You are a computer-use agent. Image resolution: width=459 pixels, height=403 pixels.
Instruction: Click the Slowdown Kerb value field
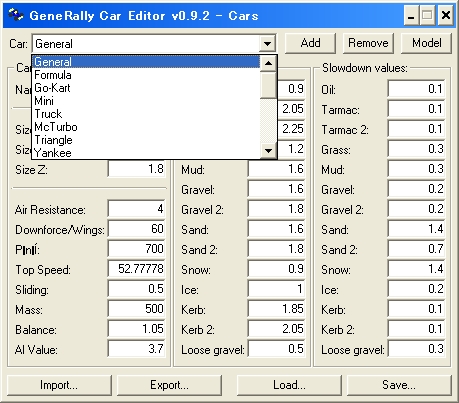point(417,309)
